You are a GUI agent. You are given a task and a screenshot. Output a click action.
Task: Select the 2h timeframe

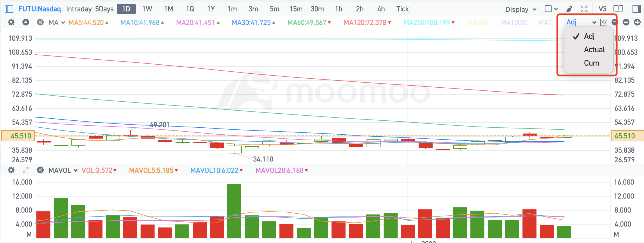[360, 9]
